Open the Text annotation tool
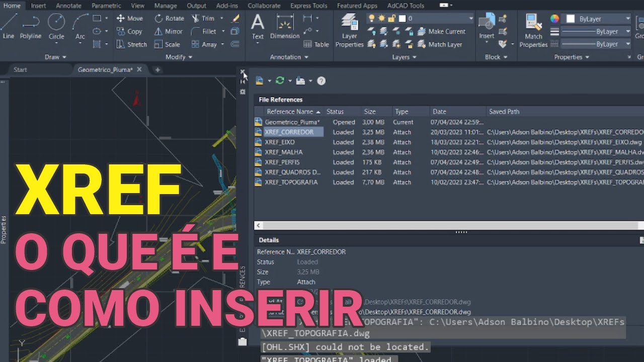 [258, 28]
